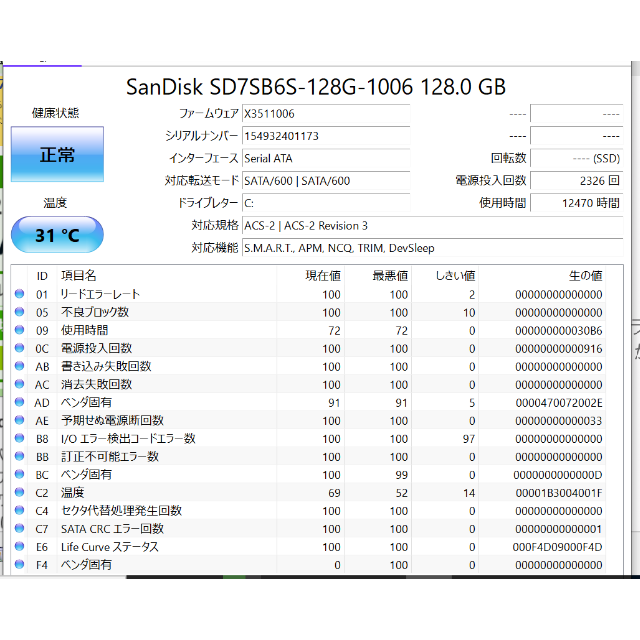
Task: Click raw value 000F4D09000F4D
Action: click(x=558, y=547)
